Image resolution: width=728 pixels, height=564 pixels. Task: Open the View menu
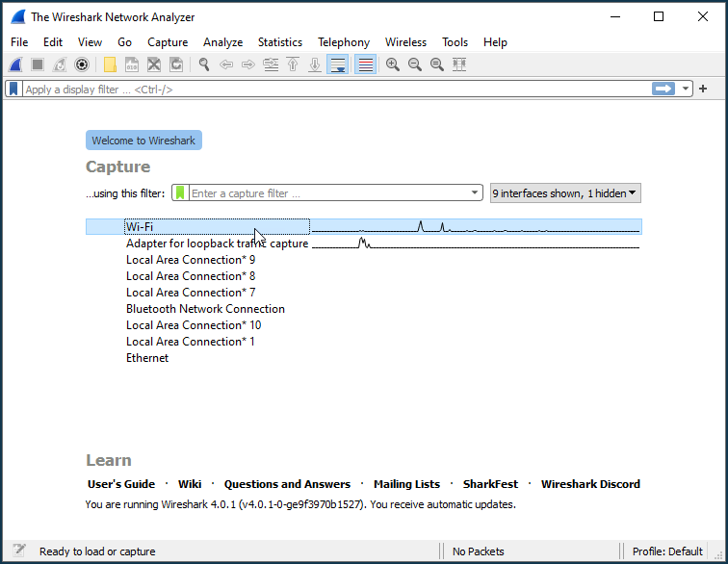tap(90, 42)
